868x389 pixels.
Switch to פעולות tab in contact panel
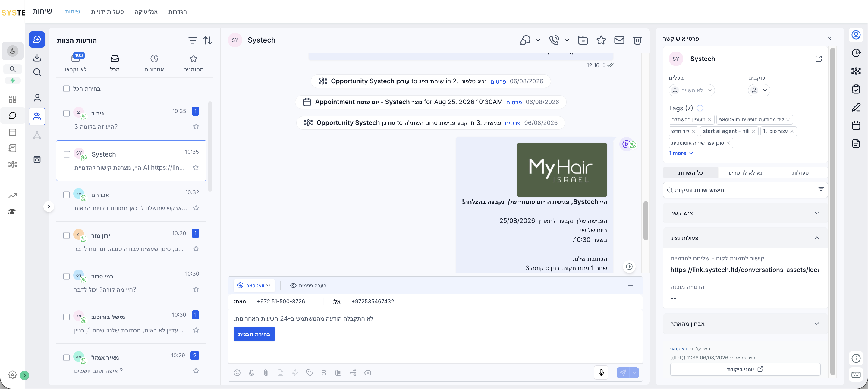click(x=800, y=173)
